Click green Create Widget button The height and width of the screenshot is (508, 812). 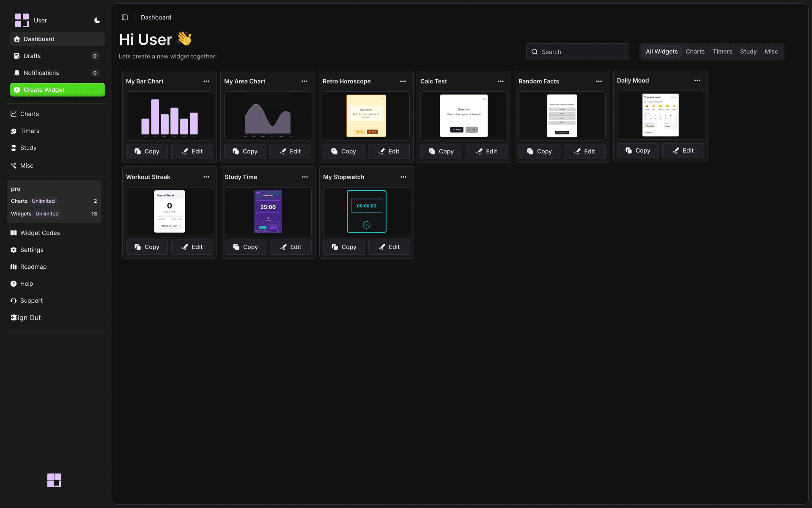pos(58,90)
